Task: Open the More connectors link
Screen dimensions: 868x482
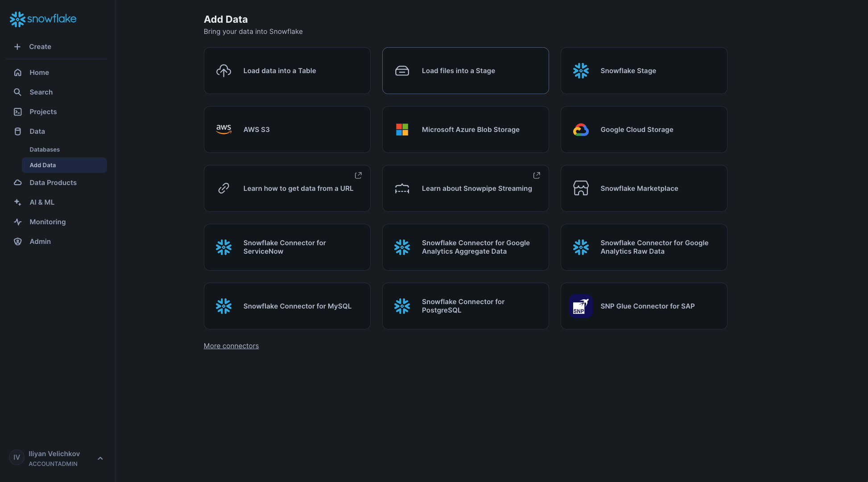Action: point(231,346)
